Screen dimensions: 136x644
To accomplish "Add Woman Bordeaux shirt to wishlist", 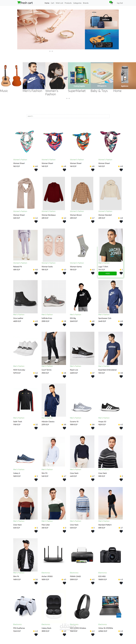I will click(64, 221).
